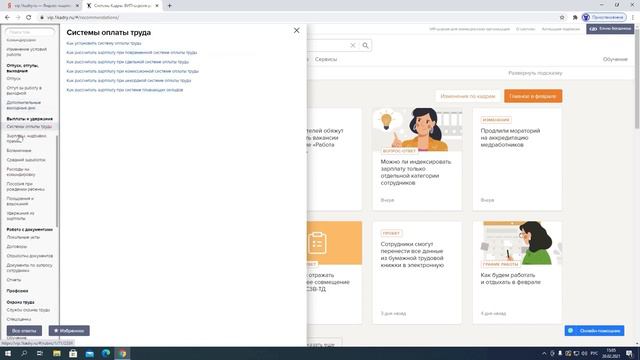Open card Сотрудники смогут перенести все данные

(417, 273)
